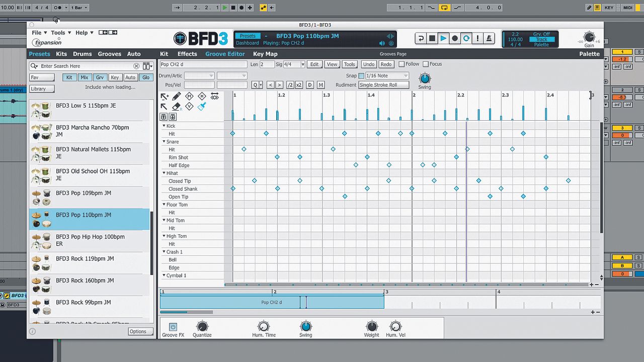Collapse the Hihat lane group
The width and height of the screenshot is (644, 362).
coord(164,173)
